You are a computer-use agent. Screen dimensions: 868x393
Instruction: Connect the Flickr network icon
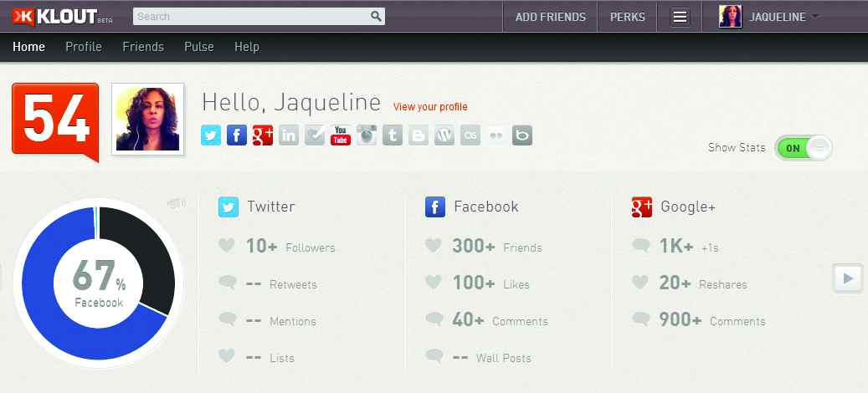[x=496, y=135]
